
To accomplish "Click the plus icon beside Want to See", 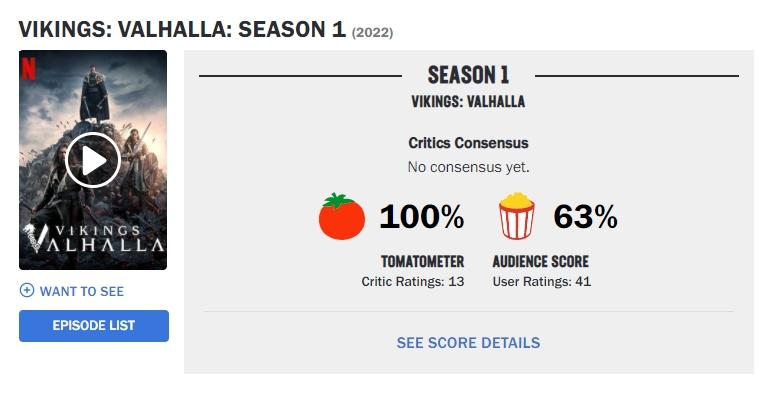I will coord(26,291).
